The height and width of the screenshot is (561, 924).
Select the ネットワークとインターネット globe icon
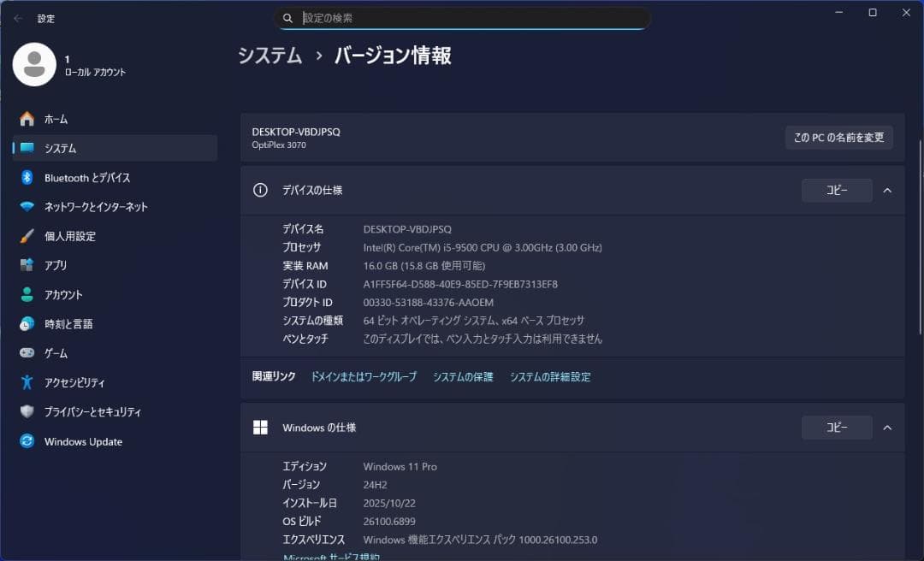pos(27,206)
